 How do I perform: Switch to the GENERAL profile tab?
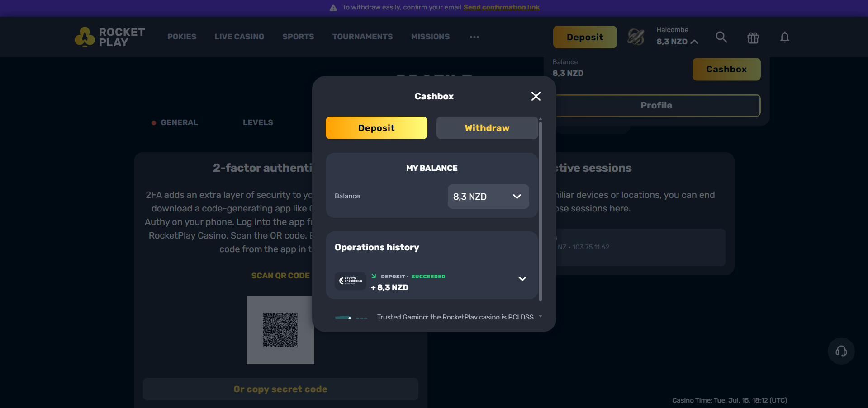pyautogui.click(x=179, y=122)
